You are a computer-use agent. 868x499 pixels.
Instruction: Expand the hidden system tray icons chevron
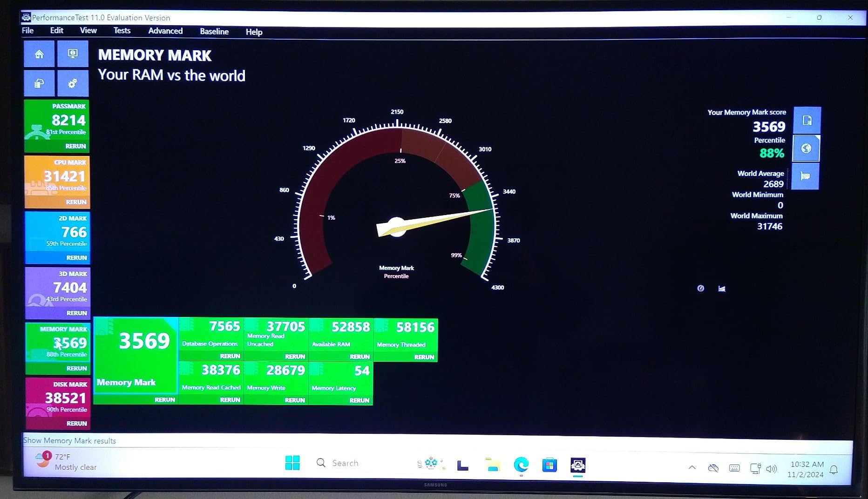point(692,467)
